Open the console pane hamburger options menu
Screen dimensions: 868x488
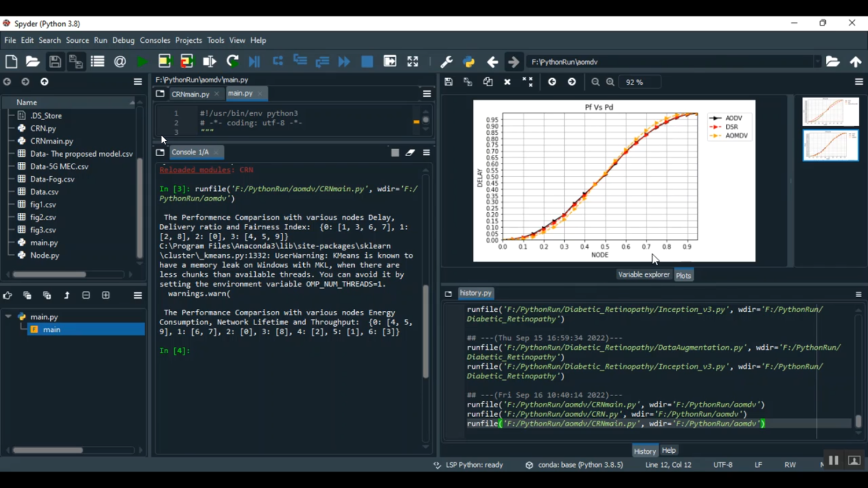[426, 153]
